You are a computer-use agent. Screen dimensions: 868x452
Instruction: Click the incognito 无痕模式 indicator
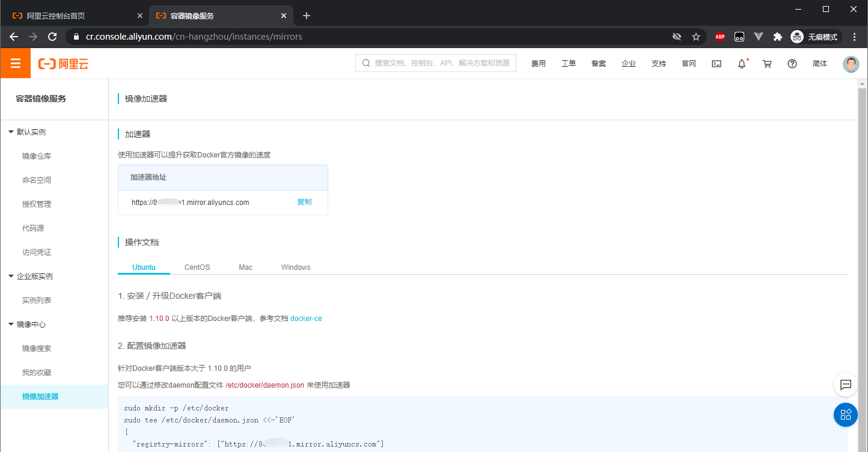coord(815,37)
